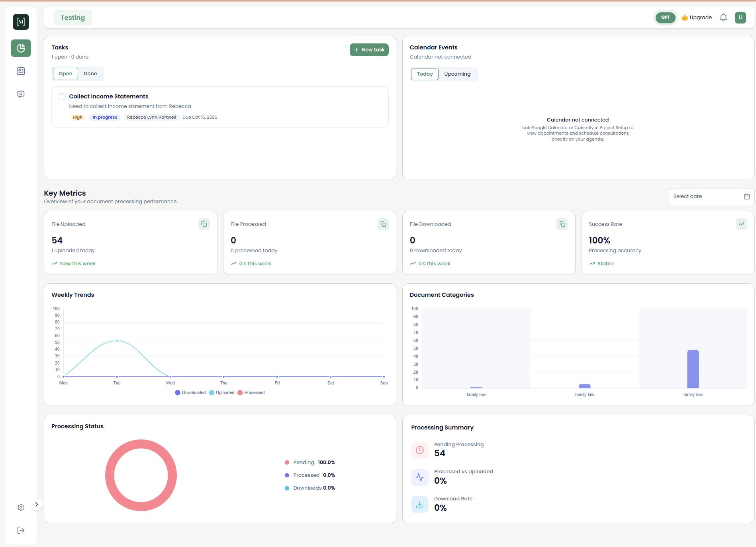Click the New this week trend text
Screen dimensions: 756x547
point(78,264)
